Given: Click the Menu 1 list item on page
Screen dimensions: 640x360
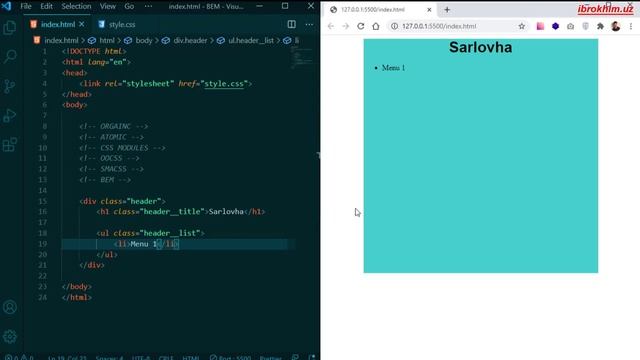Looking at the screenshot, I should pos(393,68).
